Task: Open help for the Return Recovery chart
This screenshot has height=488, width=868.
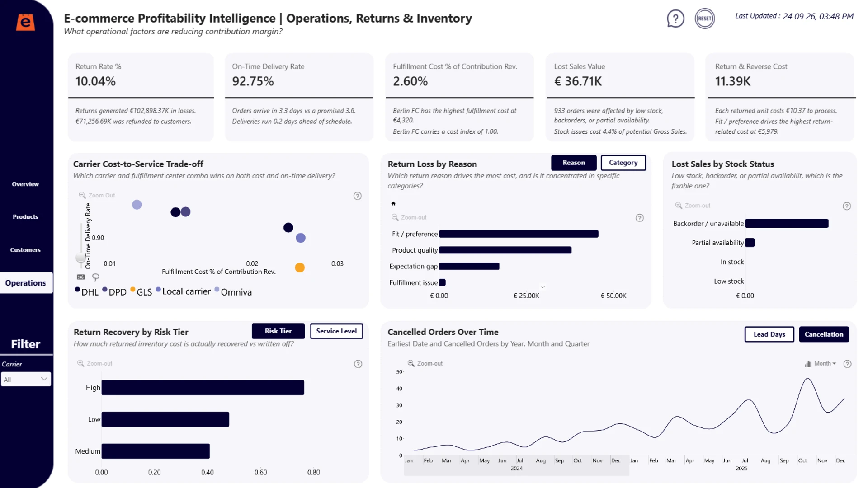Action: tap(358, 364)
